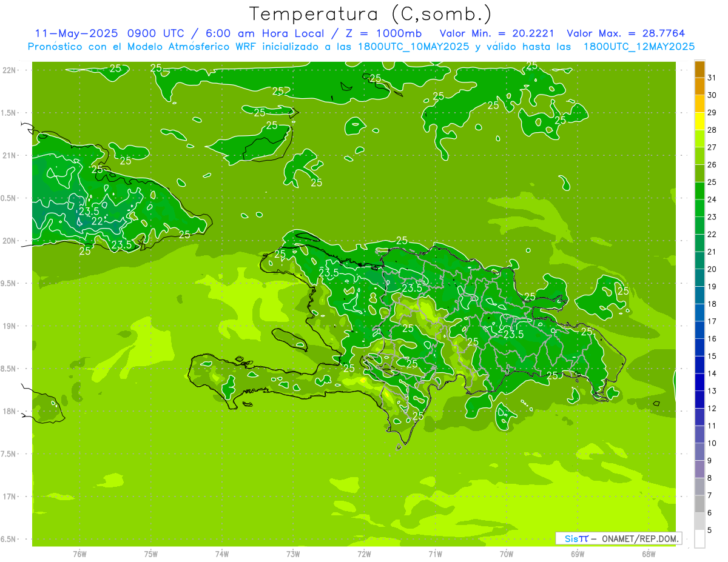Click the valid-until time "1800UTC_12MAY2025"

click(639, 47)
